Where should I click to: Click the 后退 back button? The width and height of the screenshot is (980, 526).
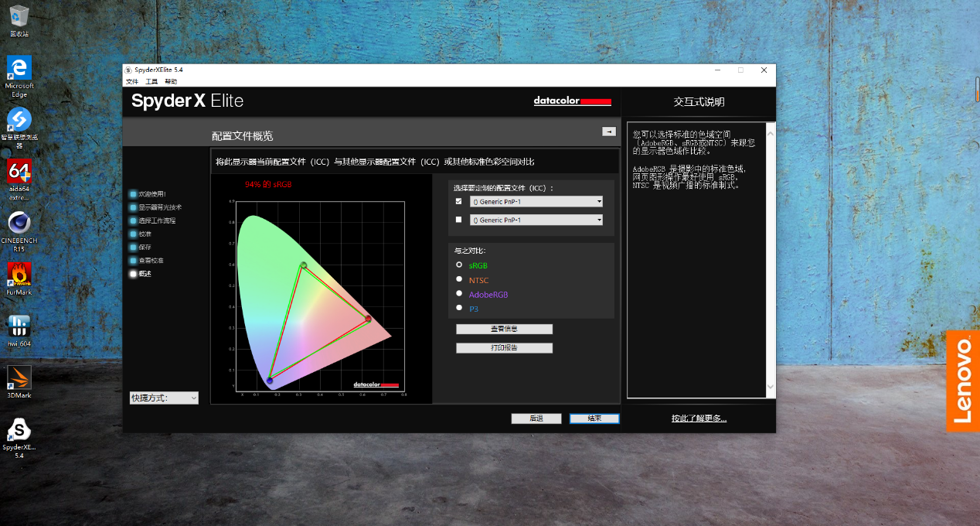(x=536, y=418)
